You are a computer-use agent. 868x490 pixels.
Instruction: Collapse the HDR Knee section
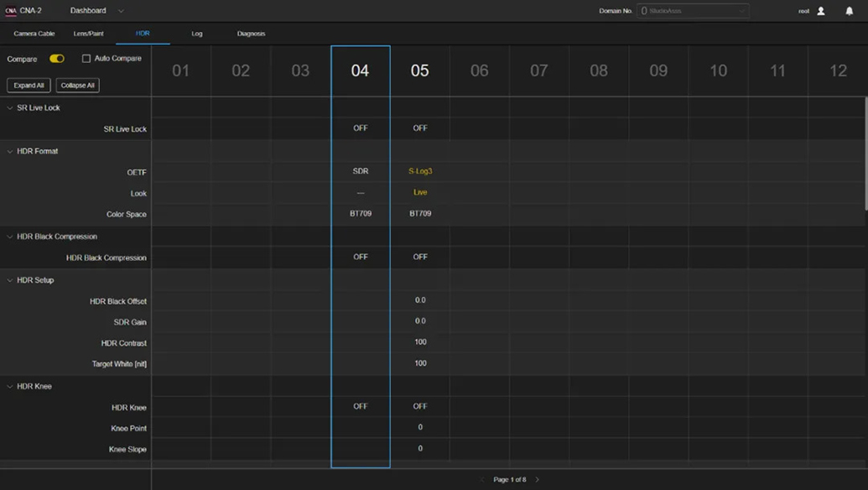(10, 387)
